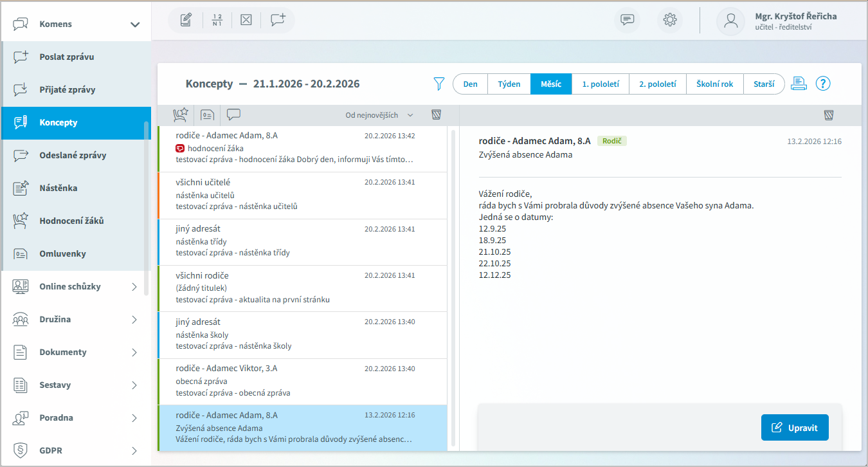Switch period filter to Týden

point(509,84)
